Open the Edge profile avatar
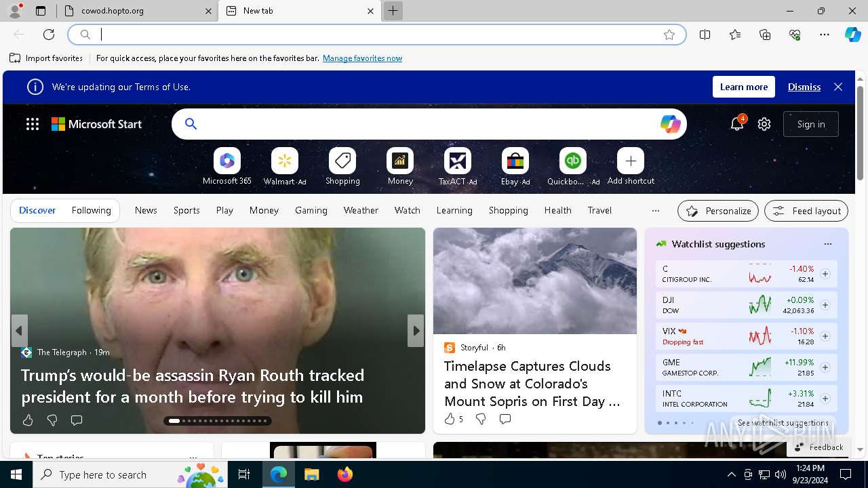The height and width of the screenshot is (488, 868). (15, 11)
